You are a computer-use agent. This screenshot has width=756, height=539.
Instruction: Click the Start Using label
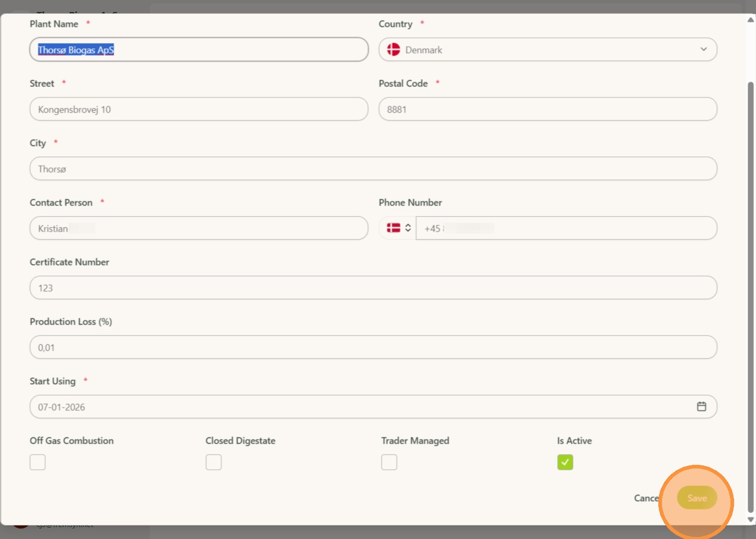[53, 381]
